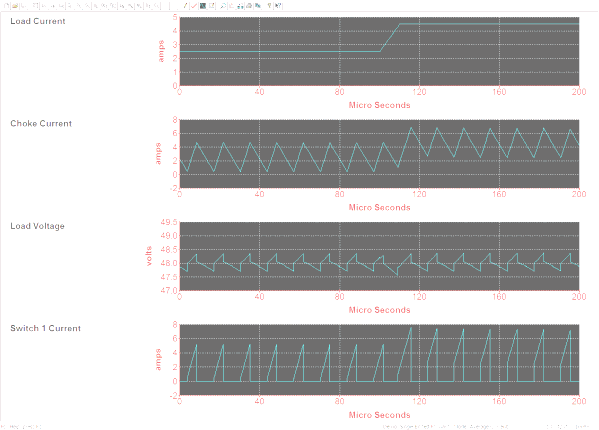Image resolution: width=599 pixels, height=430 pixels.
Task: Click the copy icon right of the printer
Action: pos(258,6)
